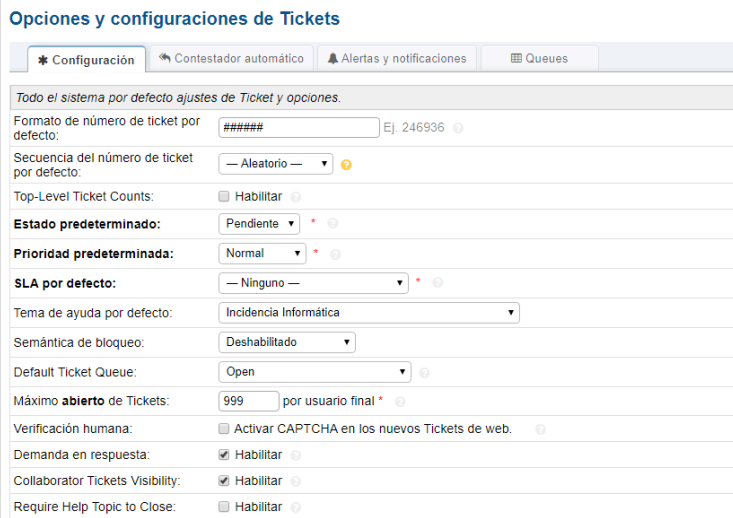Viewport: 733px width, 518px height.
Task: Click help icon next to Estado predeterminado
Action: 333,224
